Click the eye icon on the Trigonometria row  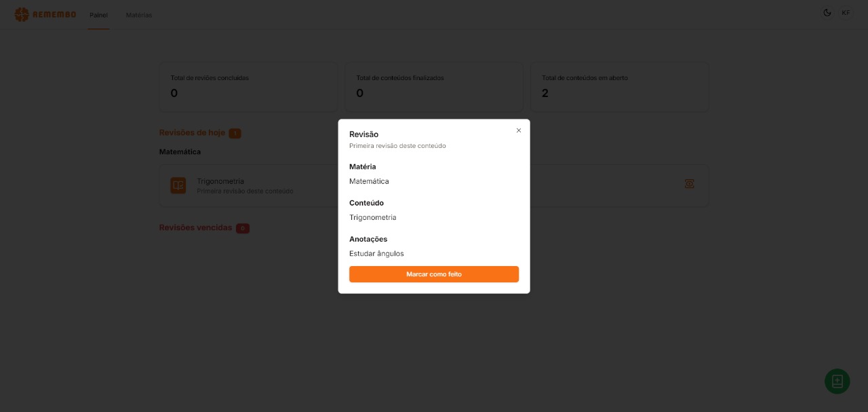(689, 184)
